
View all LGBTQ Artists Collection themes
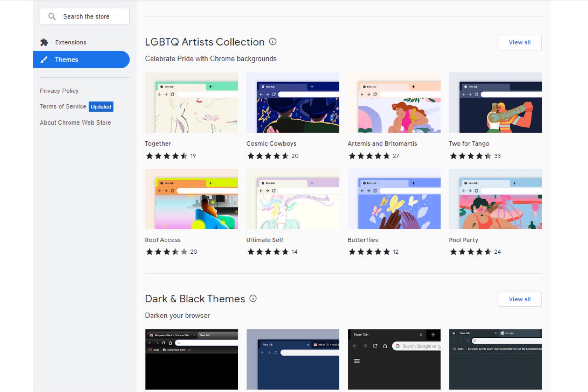tap(520, 42)
